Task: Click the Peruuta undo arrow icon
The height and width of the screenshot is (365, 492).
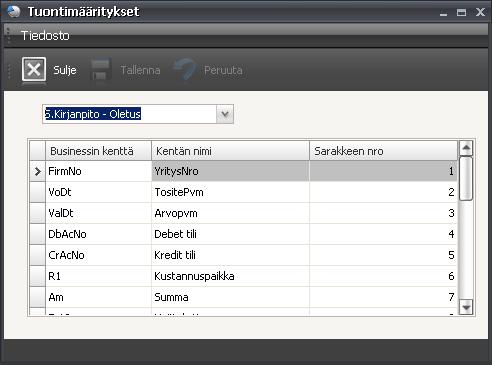Action: pos(185,69)
